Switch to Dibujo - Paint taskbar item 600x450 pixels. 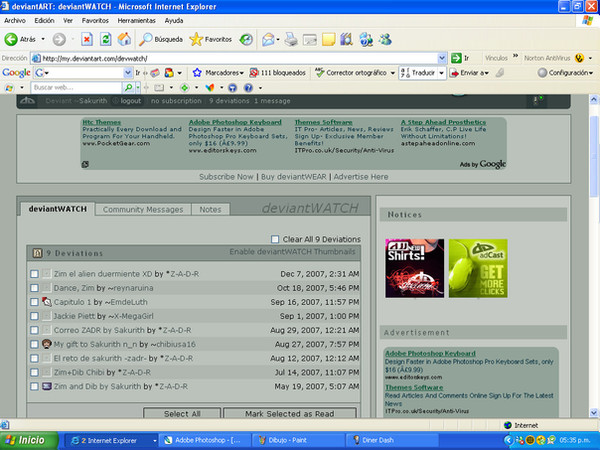(298, 440)
